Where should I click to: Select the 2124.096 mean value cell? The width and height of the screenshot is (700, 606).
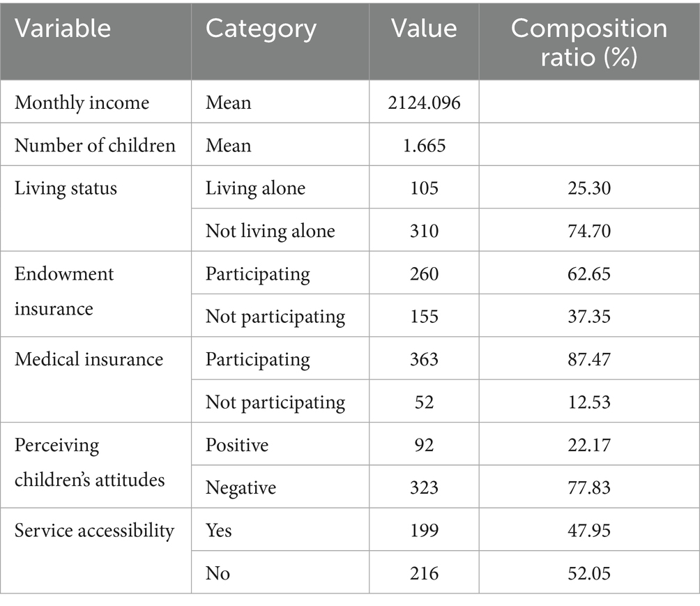(x=425, y=103)
